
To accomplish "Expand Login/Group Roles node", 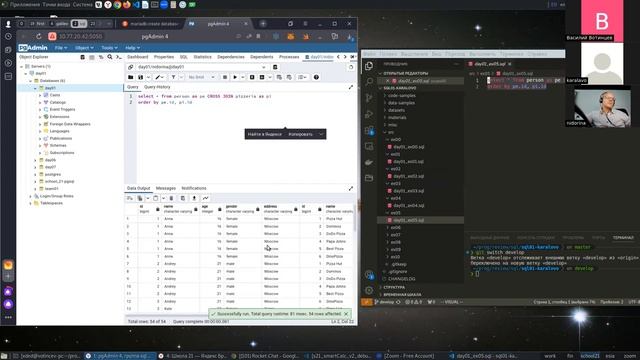I will pyautogui.click(x=30, y=196).
